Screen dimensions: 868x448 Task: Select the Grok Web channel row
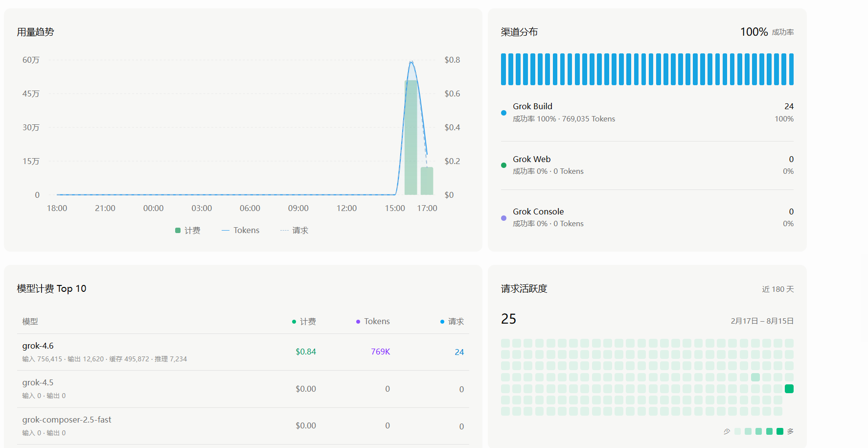click(647, 165)
